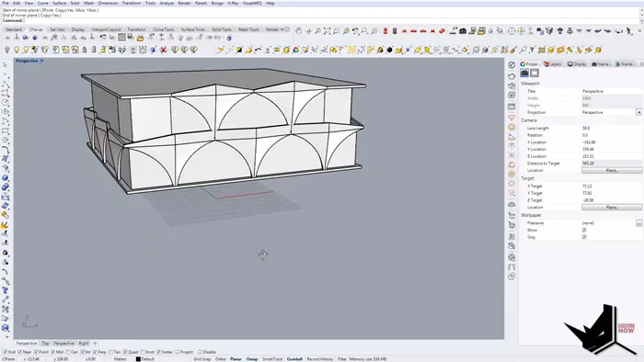Click the blue pin icon beside the red X
The height and width of the screenshot is (362, 644).
(x=154, y=50)
